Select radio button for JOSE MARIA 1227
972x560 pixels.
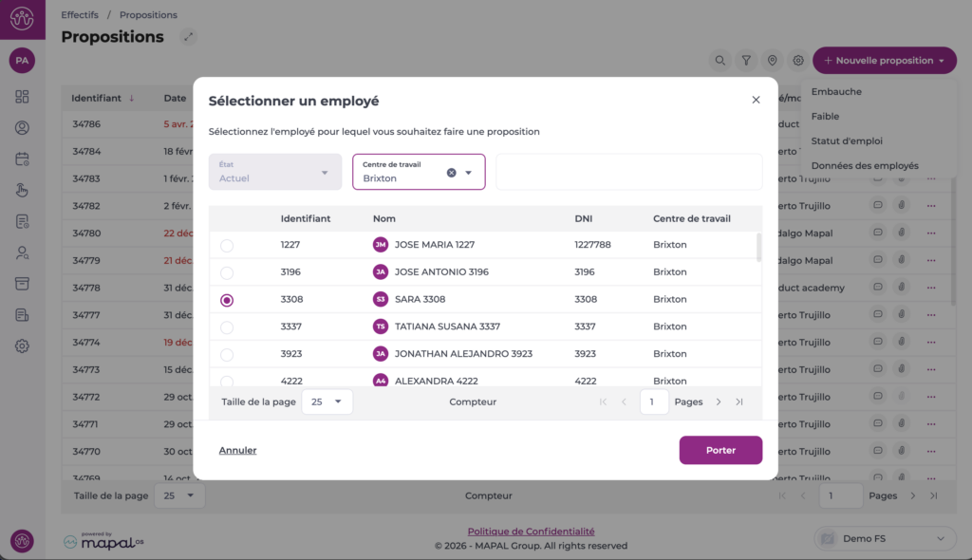click(227, 246)
